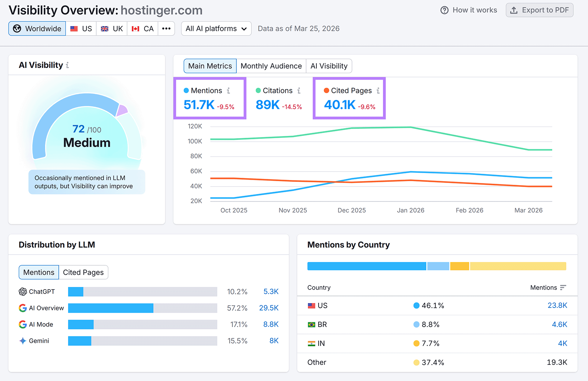Viewport: 588px width, 381px height.
Task: Enable the CA country filter
Action: click(x=142, y=28)
